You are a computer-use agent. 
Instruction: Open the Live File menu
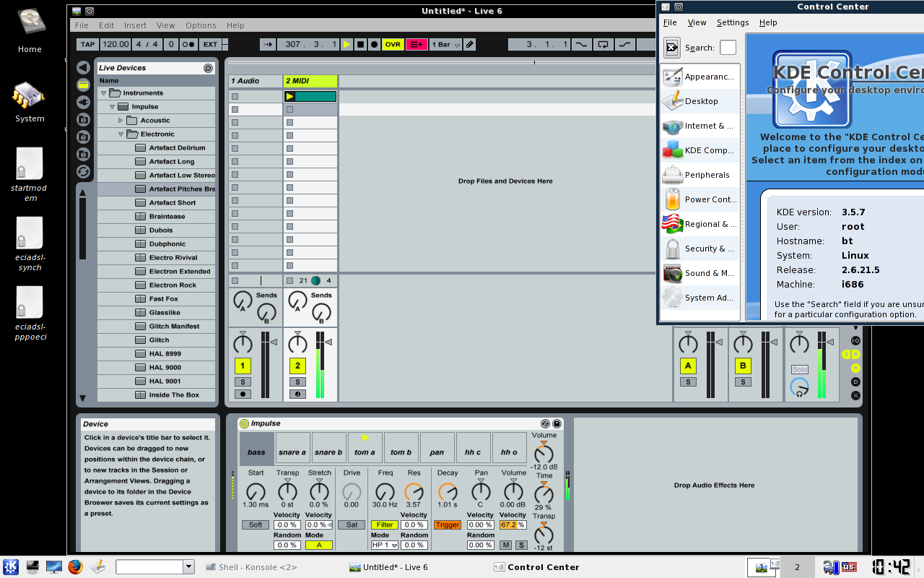82,25
